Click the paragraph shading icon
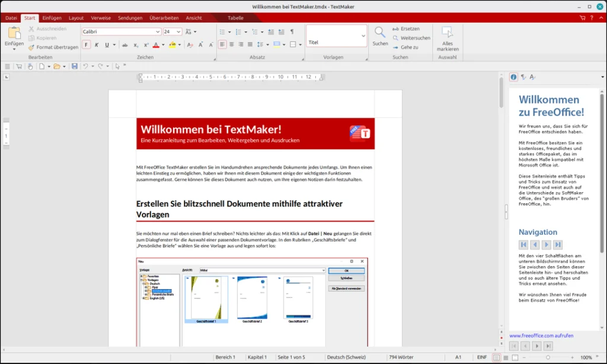Viewport: 607px width, 364px height. pos(276,44)
